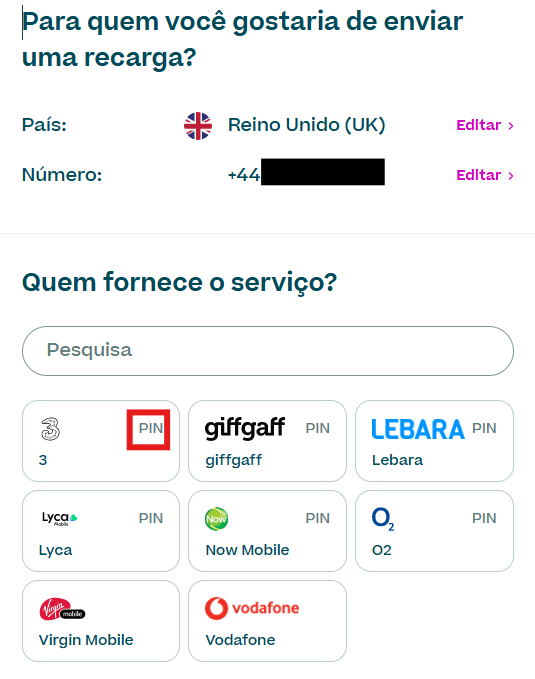Screen dimensions: 535x679
Task: Select the 3 network logo
Action: pos(50,429)
